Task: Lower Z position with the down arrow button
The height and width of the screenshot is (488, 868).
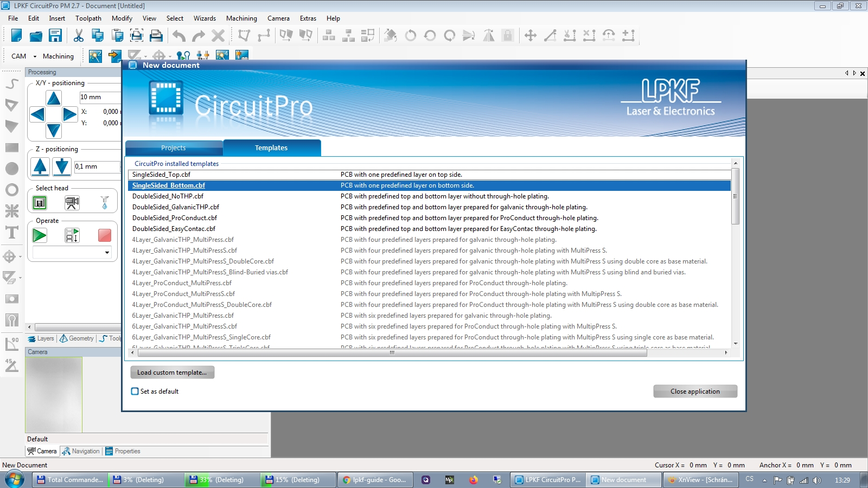Action: 62,166
